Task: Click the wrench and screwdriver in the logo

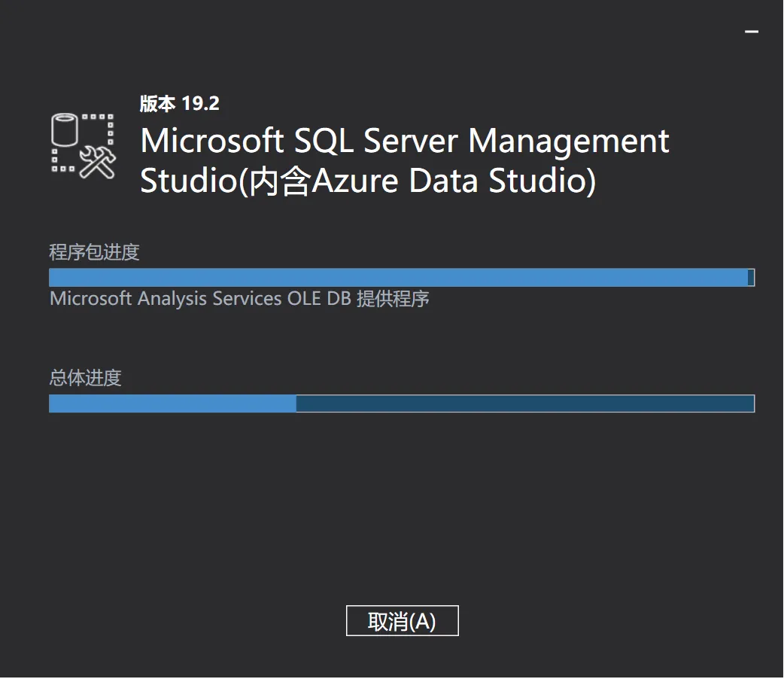Action: (98, 162)
